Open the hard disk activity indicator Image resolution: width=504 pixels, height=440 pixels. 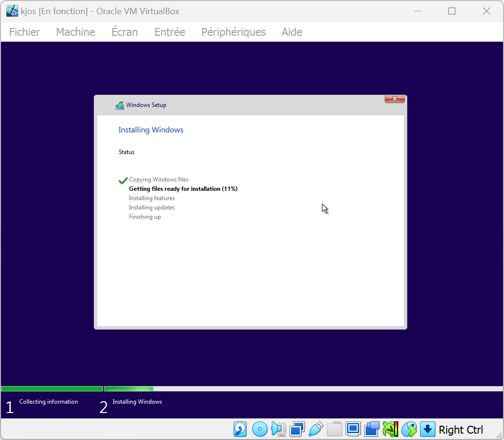coord(240,429)
